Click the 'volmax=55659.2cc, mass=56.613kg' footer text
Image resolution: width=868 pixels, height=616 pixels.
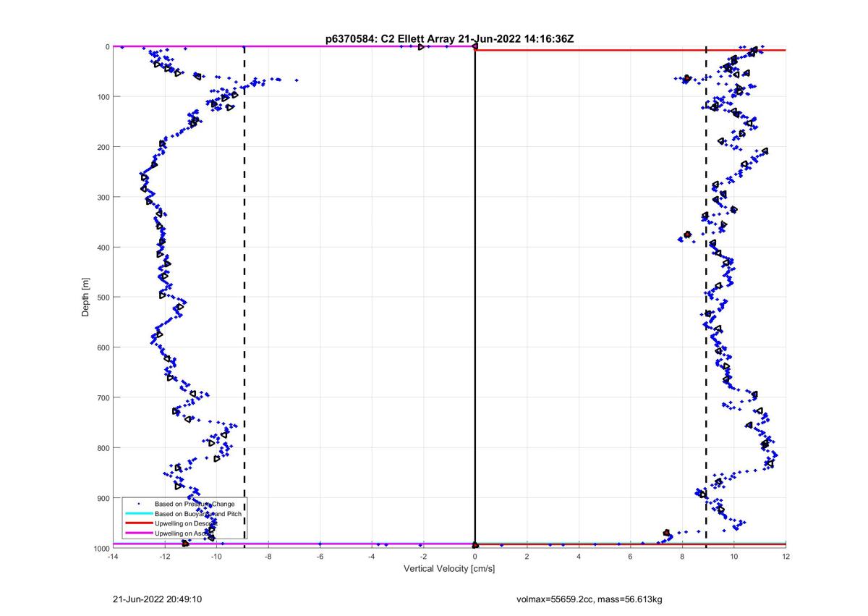tap(591, 599)
